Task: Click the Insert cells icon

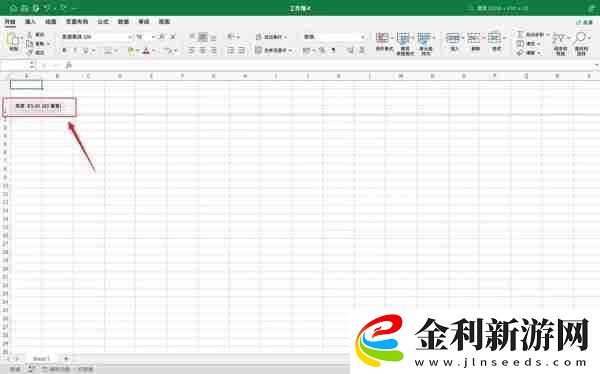Action: coord(453,38)
